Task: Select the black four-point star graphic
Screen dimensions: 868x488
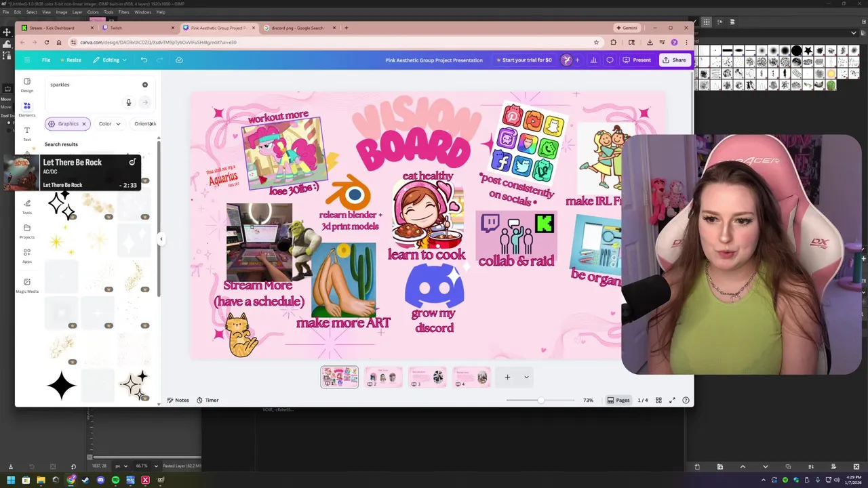Action: coord(61,386)
